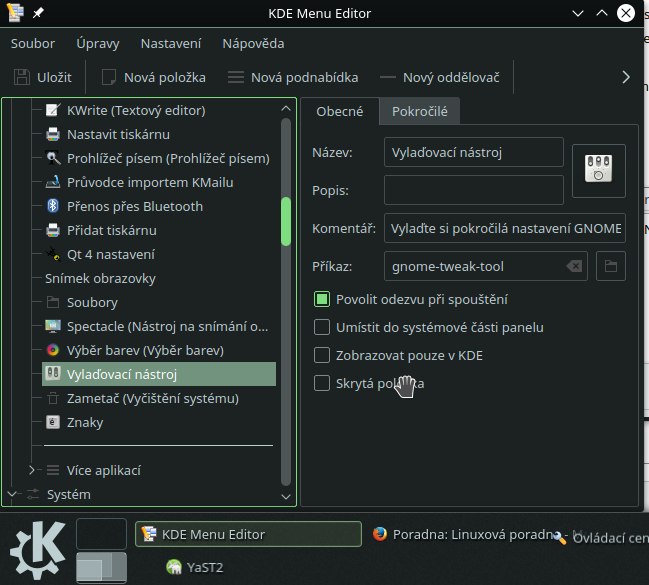The image size is (649, 585).
Task: Switch to the Obecné tab
Action: (340, 111)
